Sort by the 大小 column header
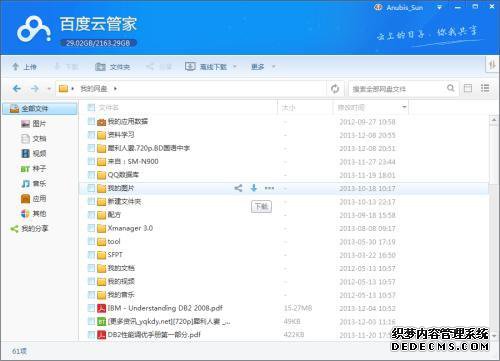 pyautogui.click(x=289, y=108)
